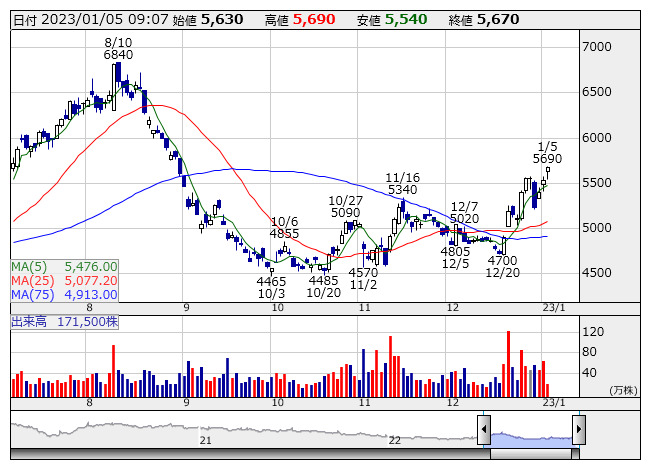The height and width of the screenshot is (470, 653).
Task: Click the 7000 price axis label
Action: coord(597,47)
